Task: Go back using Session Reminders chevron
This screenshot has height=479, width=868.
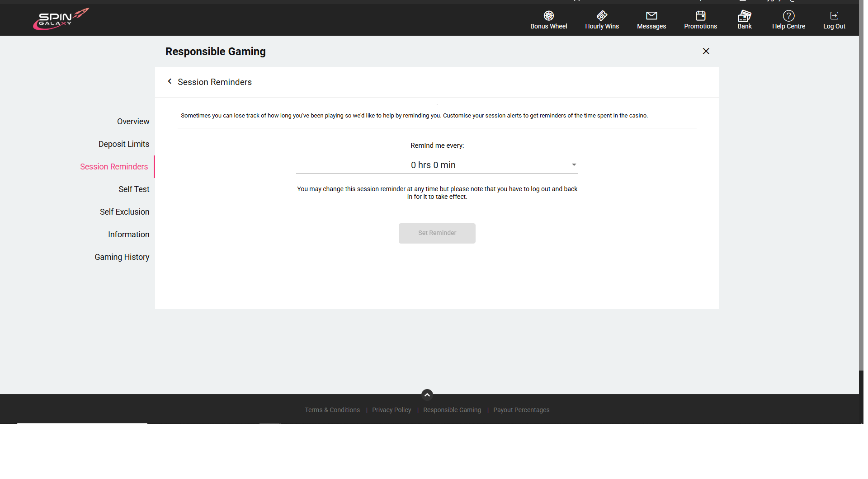Action: [170, 81]
